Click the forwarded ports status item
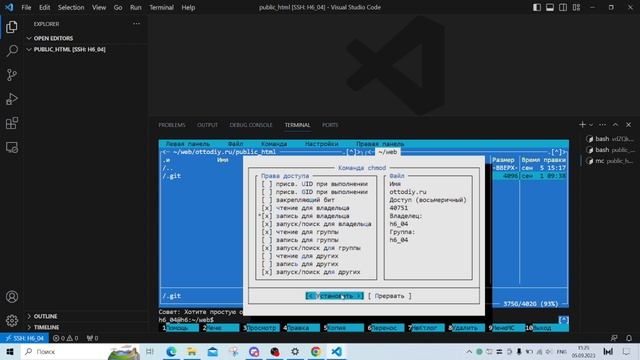Viewport: 640px width, 360px height. pyautogui.click(x=92, y=338)
